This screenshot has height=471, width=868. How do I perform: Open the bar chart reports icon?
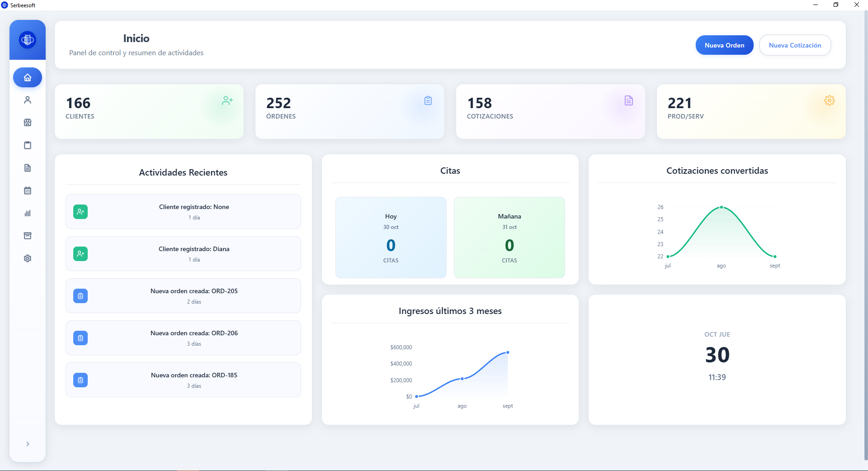(28, 213)
